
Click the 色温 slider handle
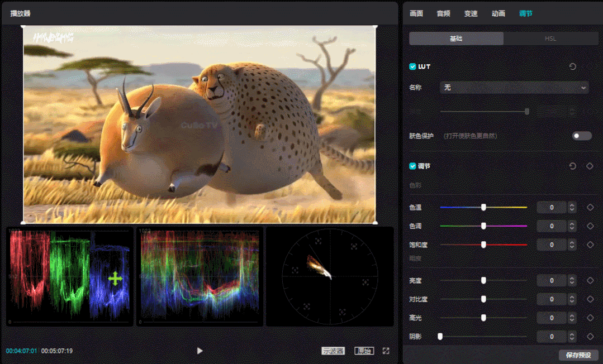click(x=483, y=208)
